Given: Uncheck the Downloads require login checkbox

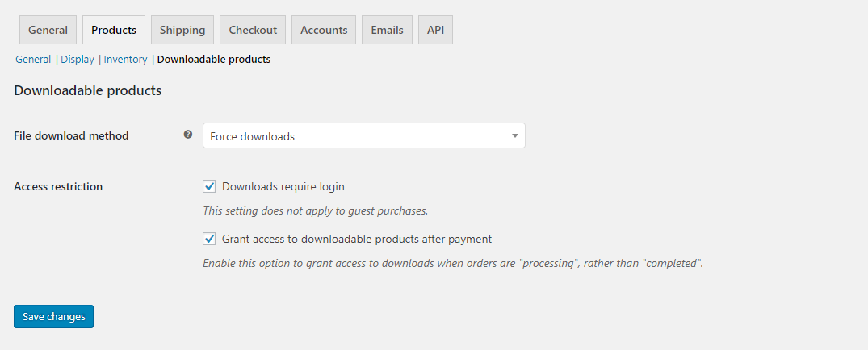Looking at the screenshot, I should 210,187.
